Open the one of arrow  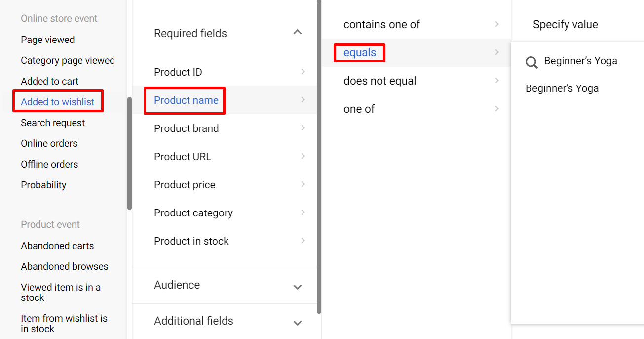(x=497, y=109)
